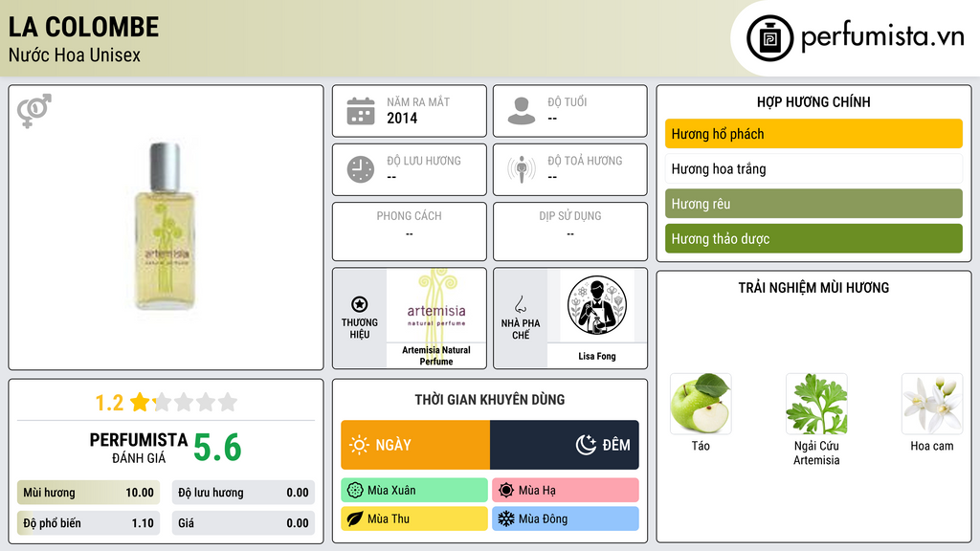Click the Hương hoa trắng accord bar
This screenshot has height=551, width=980.
[x=813, y=168]
